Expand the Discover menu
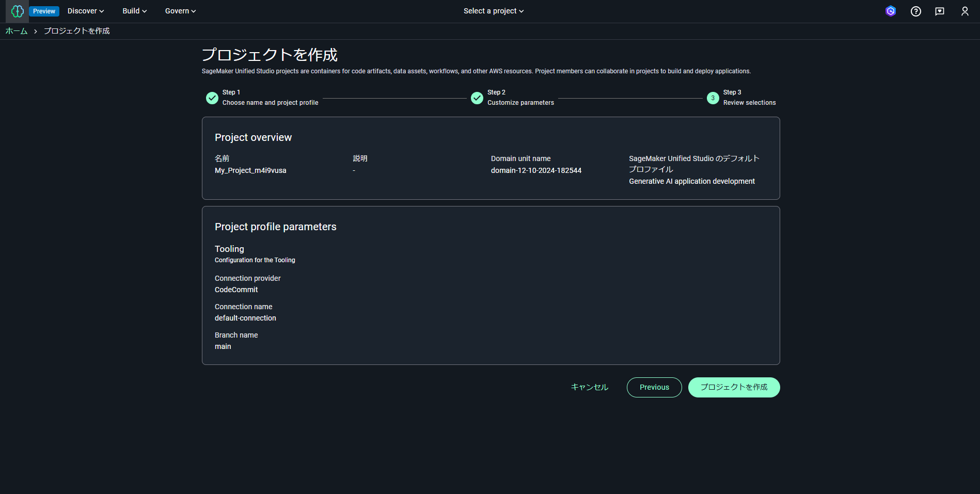Image resolution: width=980 pixels, height=494 pixels. pyautogui.click(x=86, y=11)
